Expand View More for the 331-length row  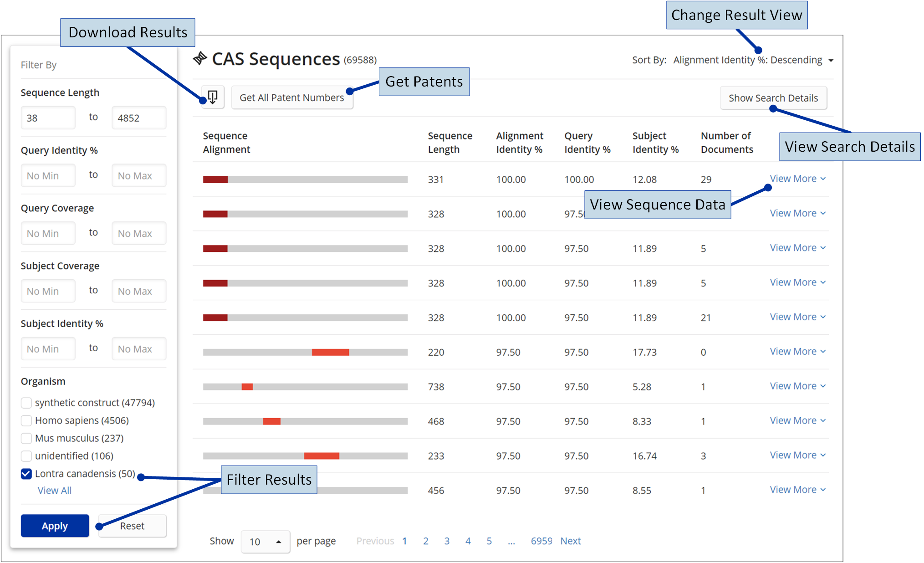[797, 179]
